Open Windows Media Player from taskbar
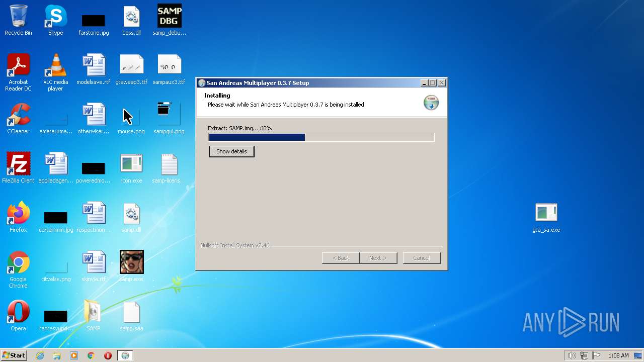644x362 pixels. point(74,355)
